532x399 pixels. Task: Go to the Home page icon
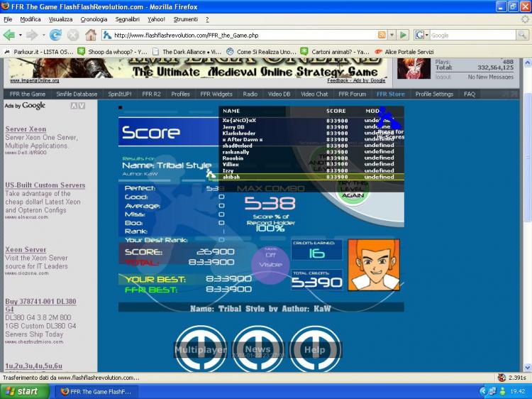coord(91,35)
